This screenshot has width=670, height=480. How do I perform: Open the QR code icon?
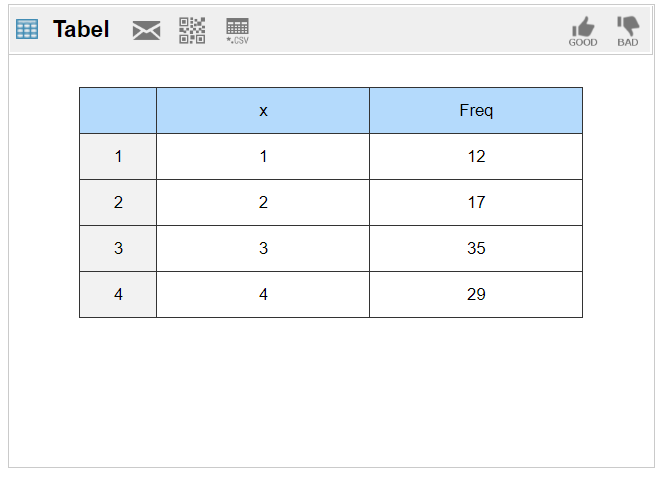point(192,31)
